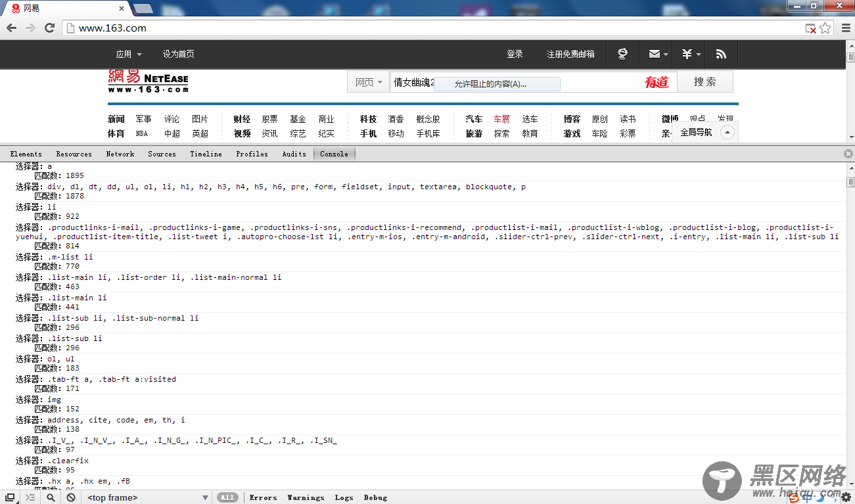Open the Audits tab

click(294, 154)
